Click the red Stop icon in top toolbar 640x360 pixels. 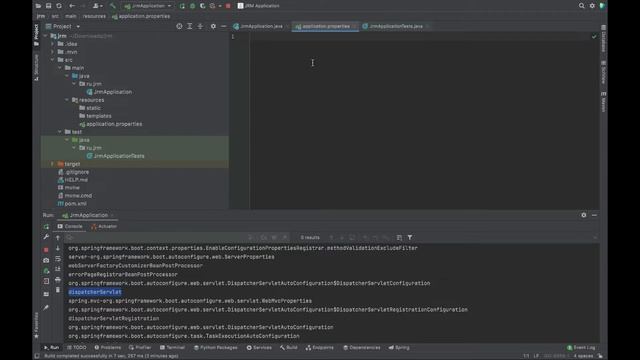coord(228,6)
